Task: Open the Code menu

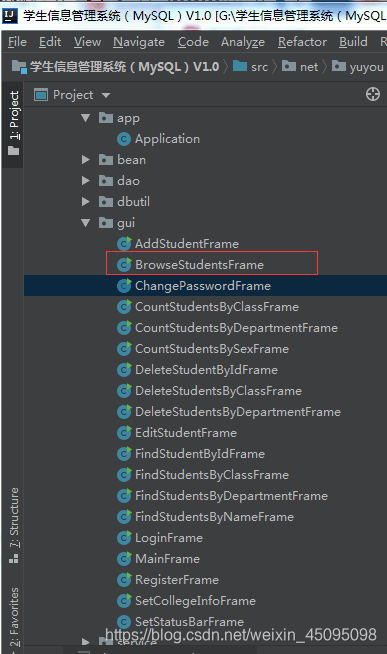Action: pos(193,42)
